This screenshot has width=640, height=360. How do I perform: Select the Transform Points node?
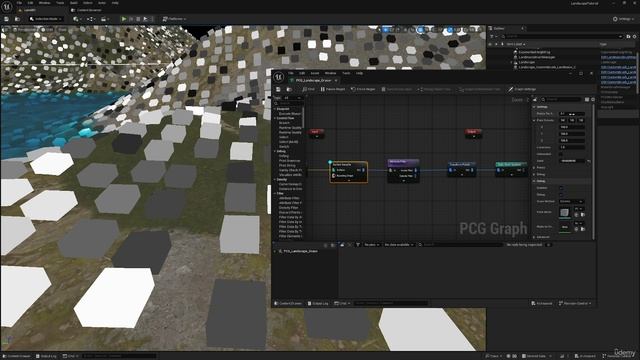click(461, 169)
